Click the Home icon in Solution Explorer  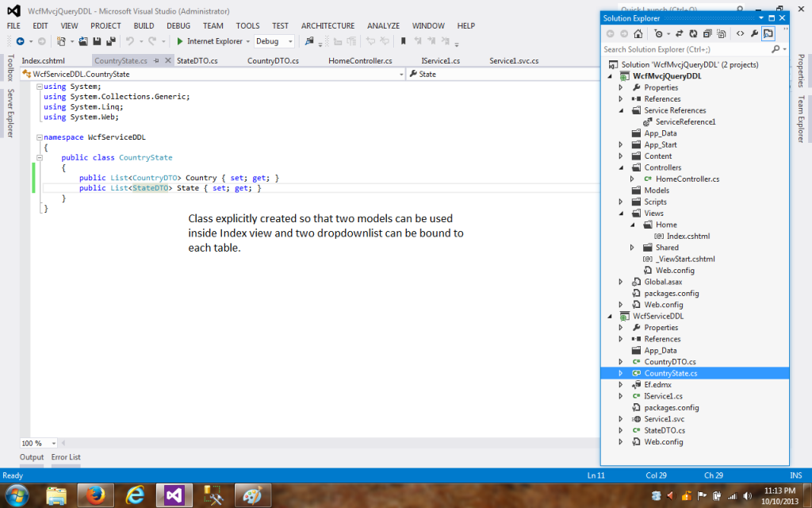click(638, 33)
